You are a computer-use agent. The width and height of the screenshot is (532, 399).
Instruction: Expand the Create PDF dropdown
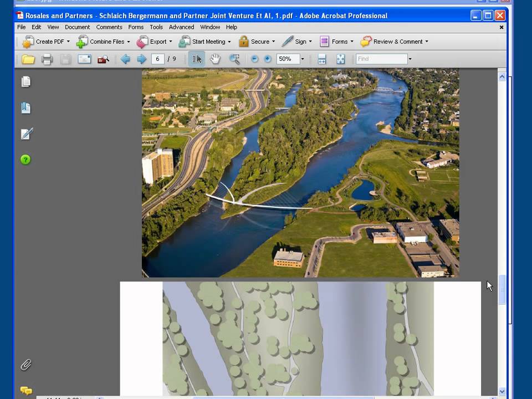coord(68,42)
